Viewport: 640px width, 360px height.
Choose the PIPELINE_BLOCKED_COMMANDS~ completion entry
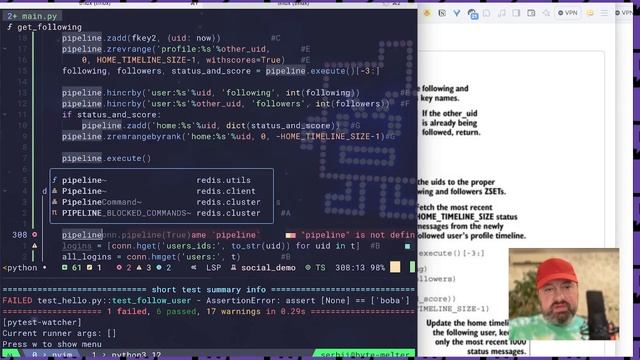pos(162,213)
